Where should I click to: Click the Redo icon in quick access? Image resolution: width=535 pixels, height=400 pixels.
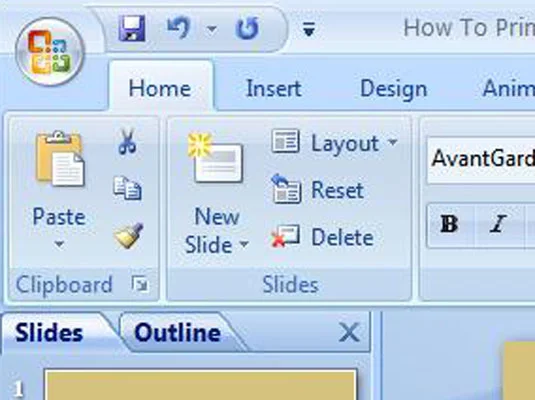point(247,28)
